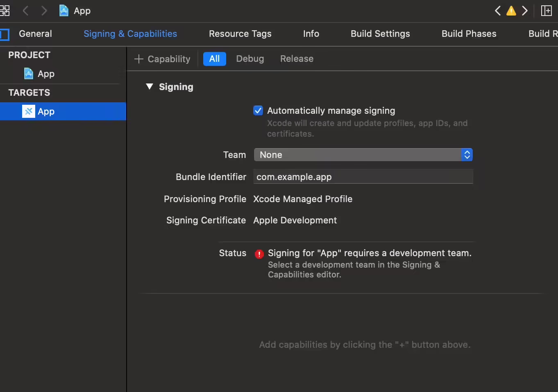The image size is (558, 392).
Task: Click the yellow warning triangle icon
Action: click(x=511, y=11)
